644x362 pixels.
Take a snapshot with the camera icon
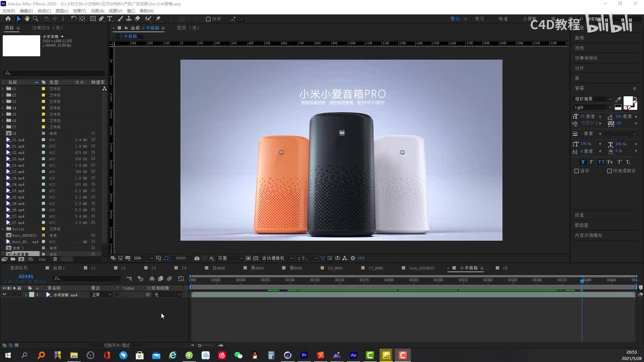(x=197, y=258)
